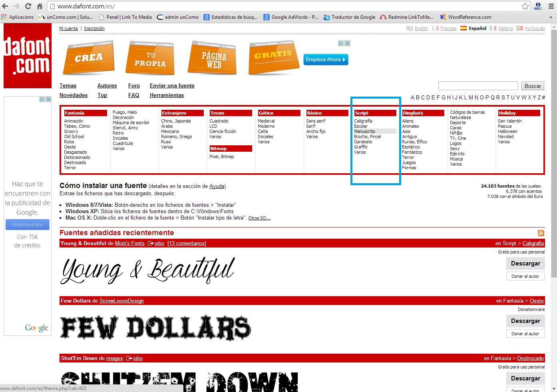The height and width of the screenshot is (392, 557).
Task: Open the Manuscrito script category
Action: [364, 131]
